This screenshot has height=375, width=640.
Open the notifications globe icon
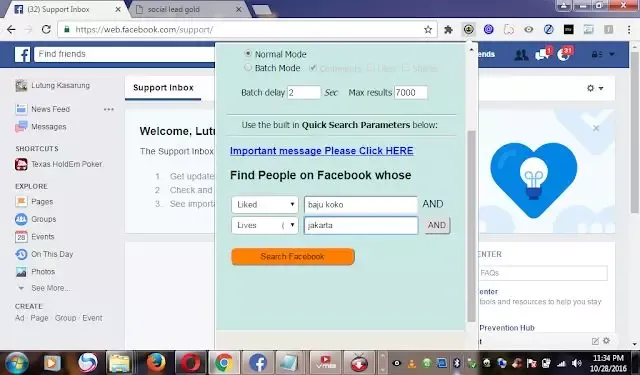coord(564,54)
